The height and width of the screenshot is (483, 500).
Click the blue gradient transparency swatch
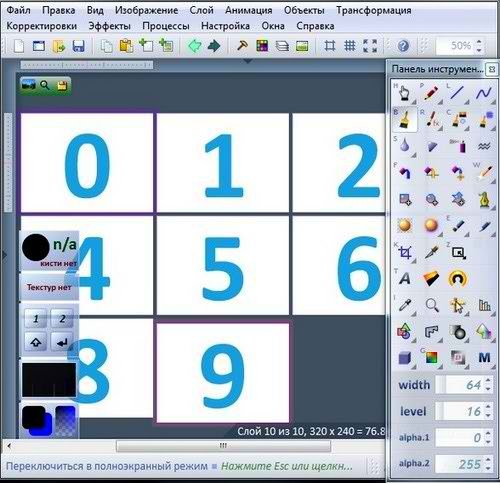(x=65, y=420)
